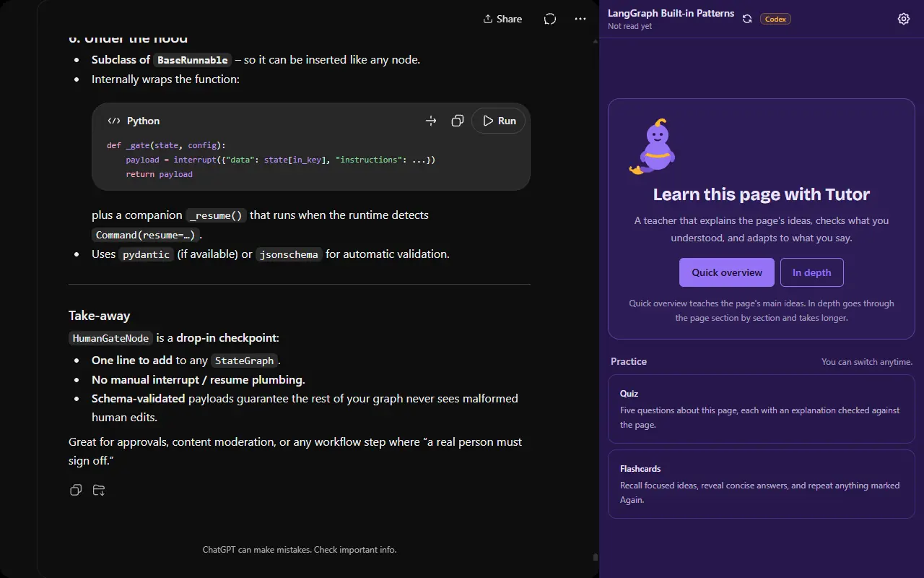The width and height of the screenshot is (924, 578).
Task: Click the "LangGraph Built-in Patterns" panel title
Action: (671, 13)
